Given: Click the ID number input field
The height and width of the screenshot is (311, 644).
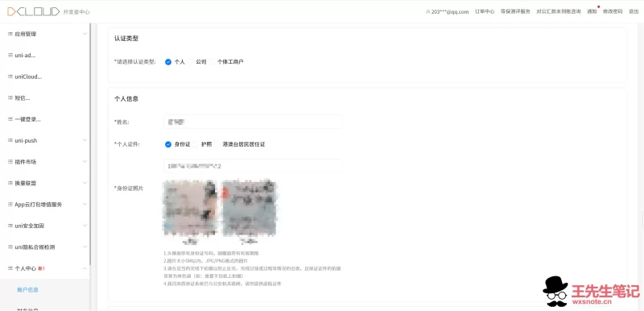Looking at the screenshot, I should click(x=253, y=166).
